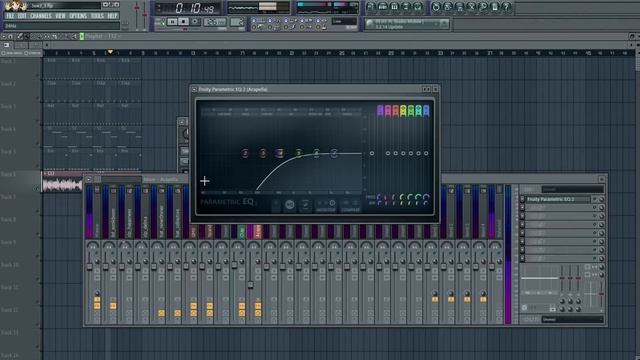Click the second round view-shortcut icon
Image resolution: width=640 pixels, height=360 pixels.
pyautogui.click(x=382, y=7)
